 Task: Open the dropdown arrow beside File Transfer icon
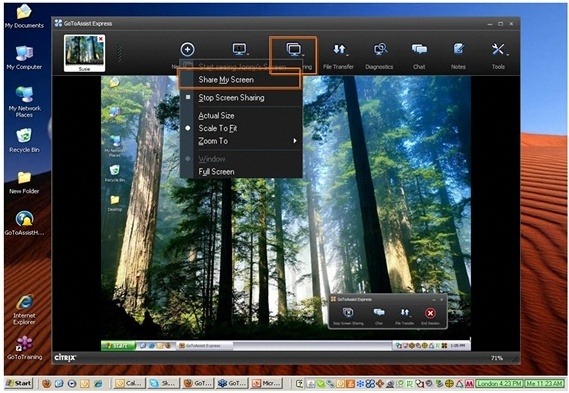coord(347,55)
